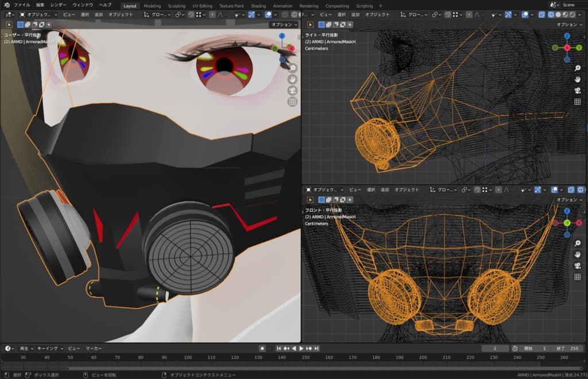The width and height of the screenshot is (588, 379).
Task: Click the play animation button in the timeline
Action: [301, 349]
